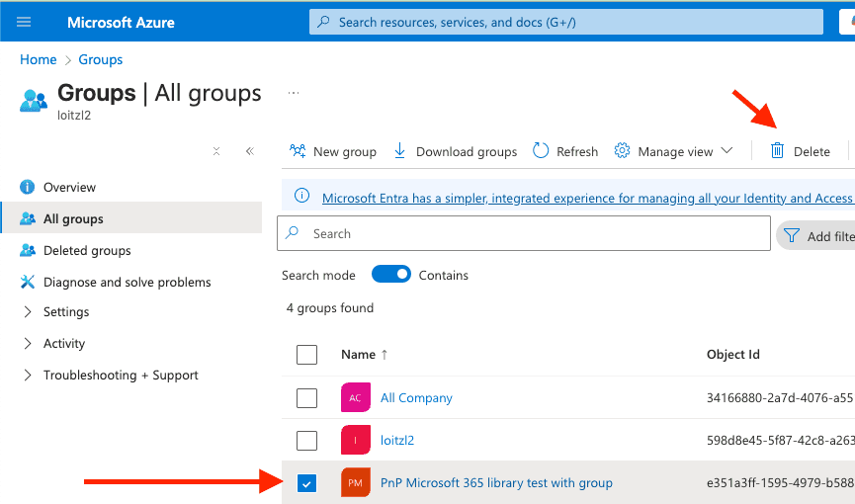
Task: Click the Delete trash icon
Action: point(778,151)
